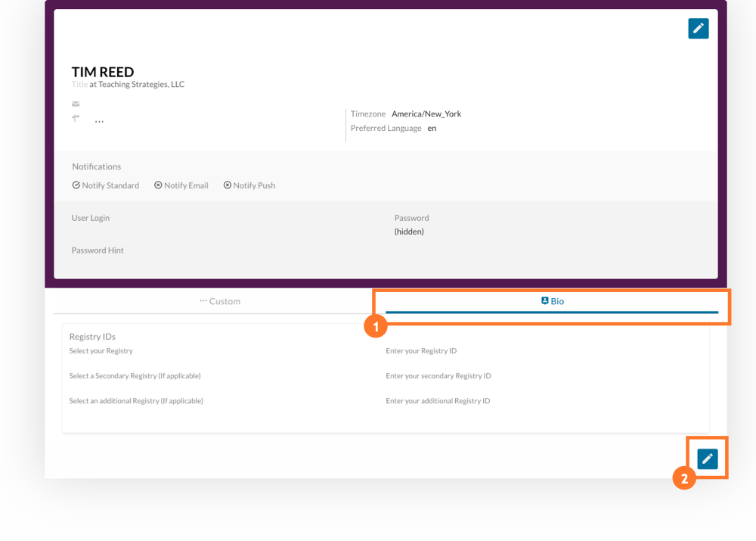
Task: Click the hidden Password value
Action: (x=409, y=231)
